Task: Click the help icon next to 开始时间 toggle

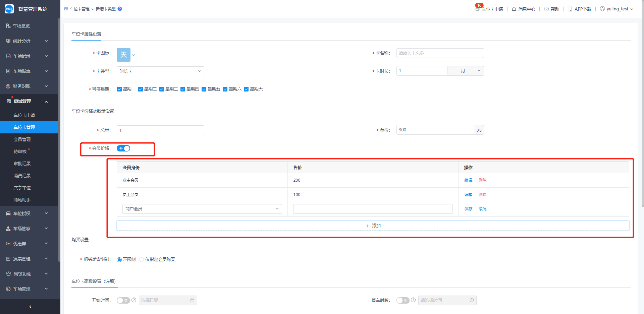Action: tap(134, 300)
